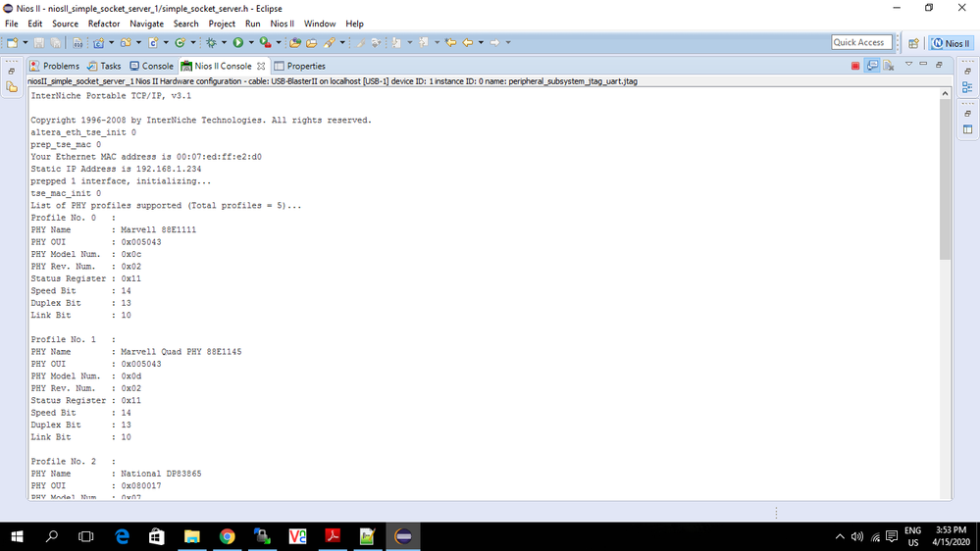Minimize the console view panel
980x551 pixels.
coord(924,65)
